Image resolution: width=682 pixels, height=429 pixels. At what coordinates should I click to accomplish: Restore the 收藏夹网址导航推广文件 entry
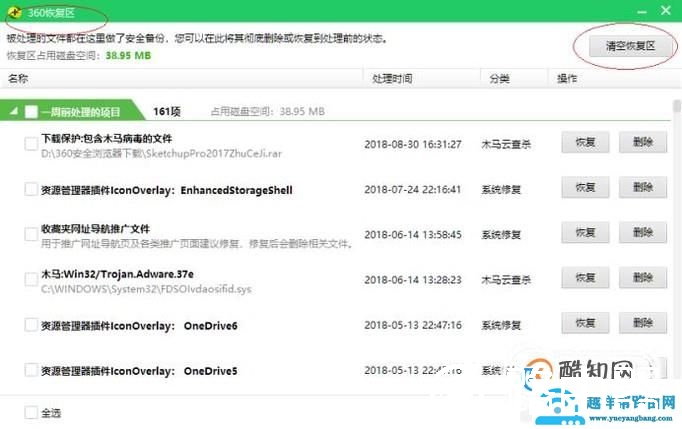(x=585, y=233)
